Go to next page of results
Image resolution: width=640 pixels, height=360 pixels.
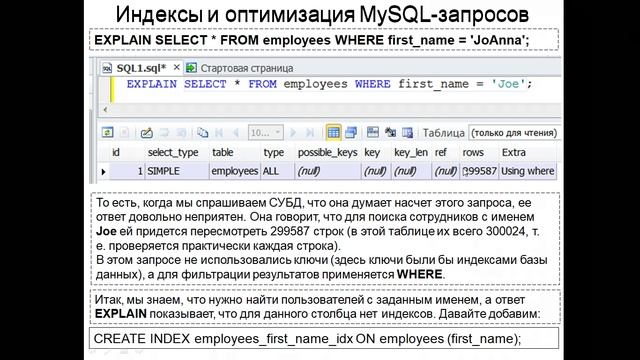(293, 132)
